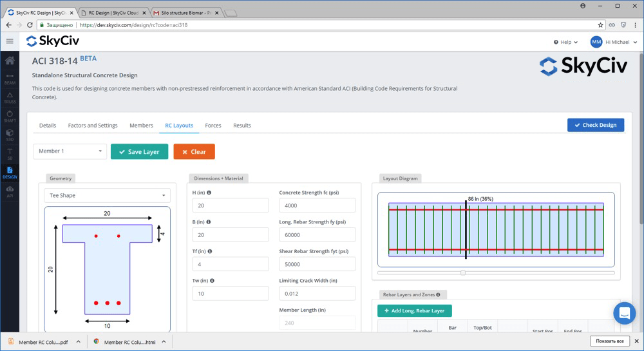Open the API icon in sidebar

coord(10,192)
